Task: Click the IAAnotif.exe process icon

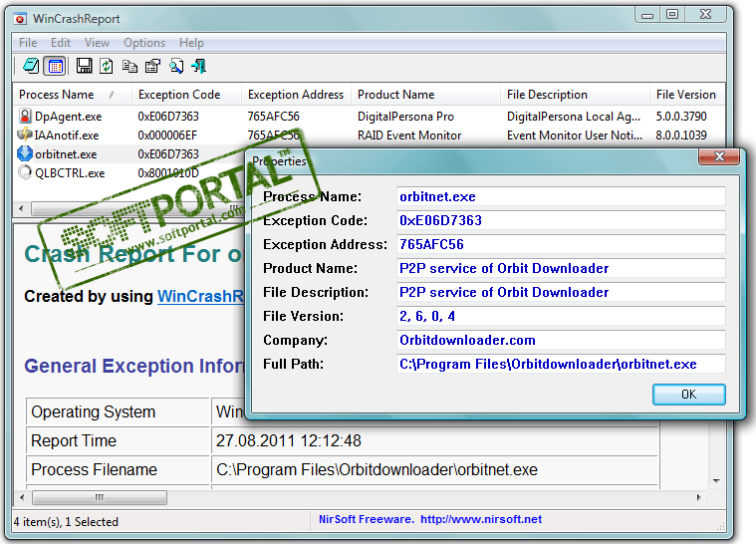Action: (25, 135)
